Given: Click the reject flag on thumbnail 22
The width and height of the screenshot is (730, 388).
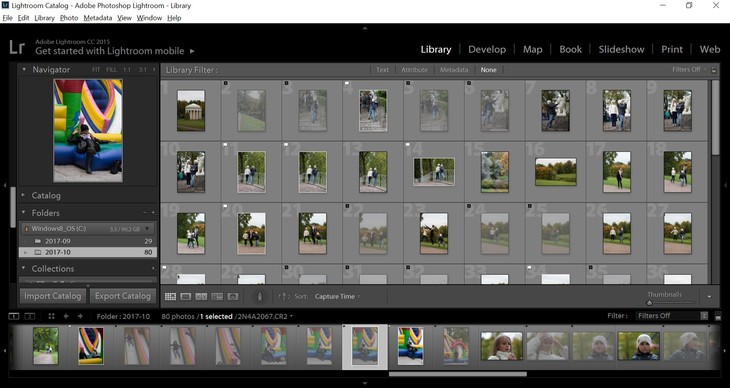Looking at the screenshot, I should pyautogui.click(x=347, y=206).
